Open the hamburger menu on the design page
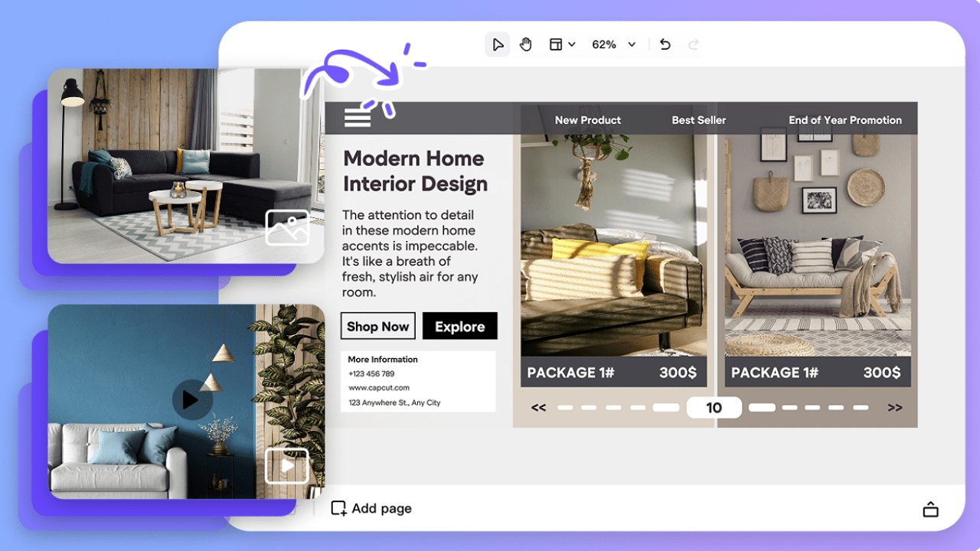The image size is (980, 551). point(357,116)
